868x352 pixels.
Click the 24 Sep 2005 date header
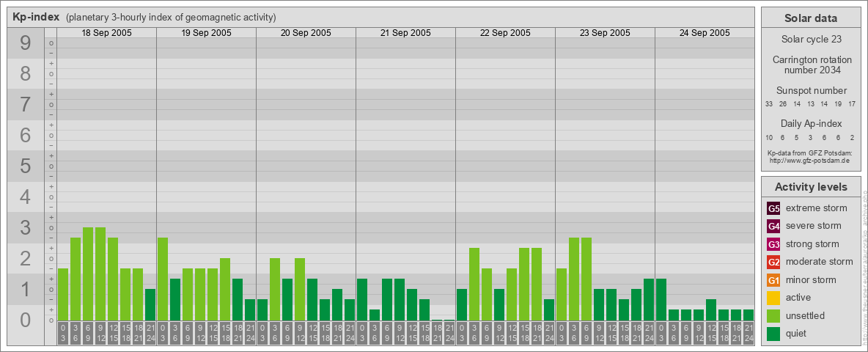pyautogui.click(x=705, y=33)
